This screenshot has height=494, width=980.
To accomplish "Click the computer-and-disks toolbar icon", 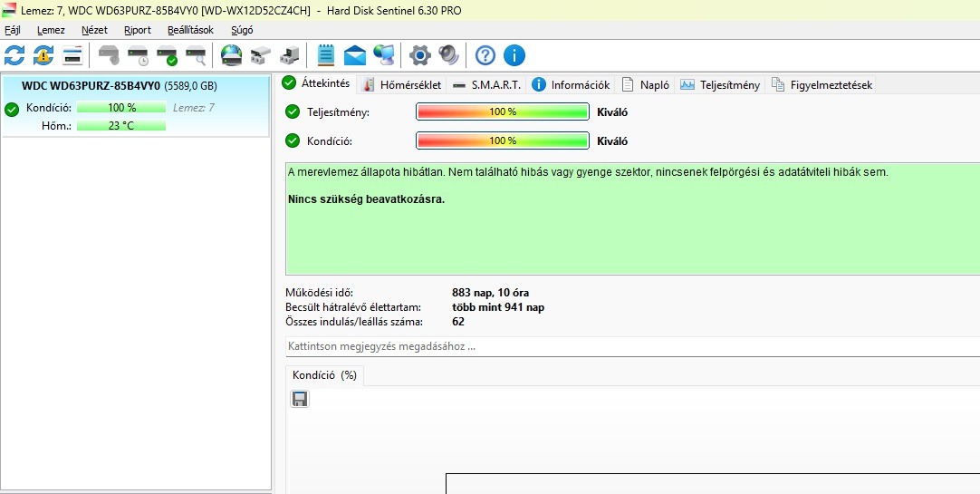I will tap(289, 55).
